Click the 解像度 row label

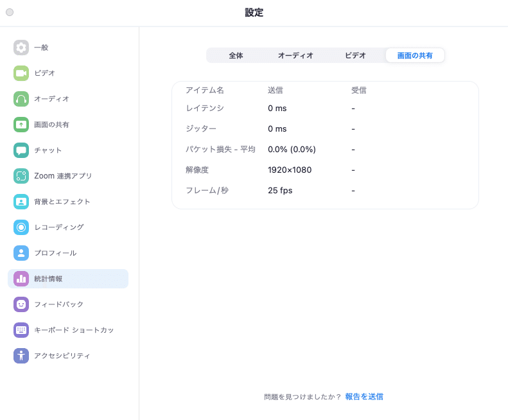click(197, 170)
